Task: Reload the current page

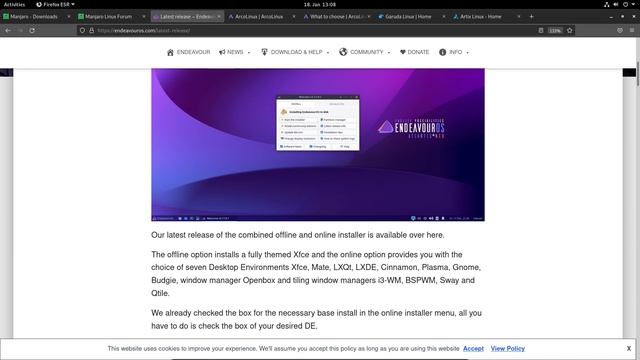Action: (32, 31)
